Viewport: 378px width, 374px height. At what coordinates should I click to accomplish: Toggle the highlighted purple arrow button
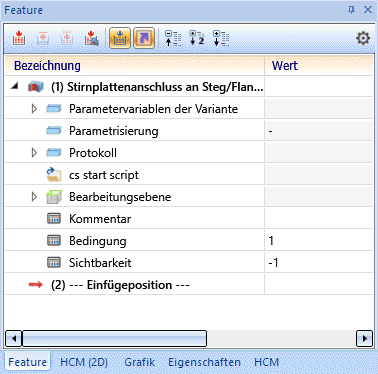pos(144,38)
